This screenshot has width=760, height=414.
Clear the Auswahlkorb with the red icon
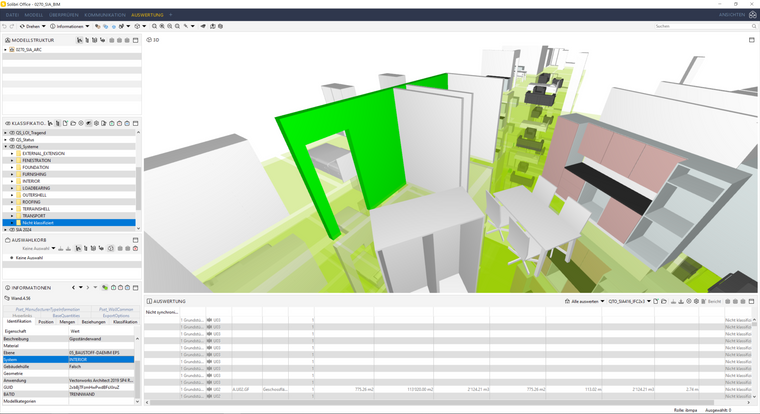click(x=135, y=248)
